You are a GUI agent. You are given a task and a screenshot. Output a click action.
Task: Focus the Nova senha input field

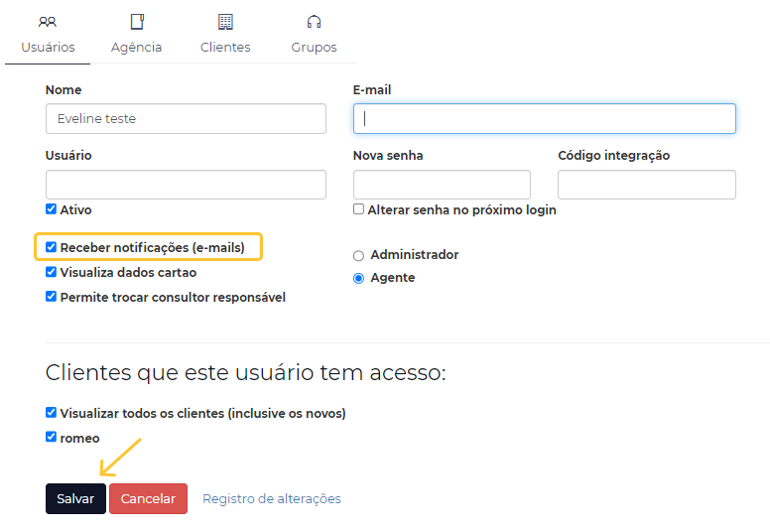pos(442,185)
